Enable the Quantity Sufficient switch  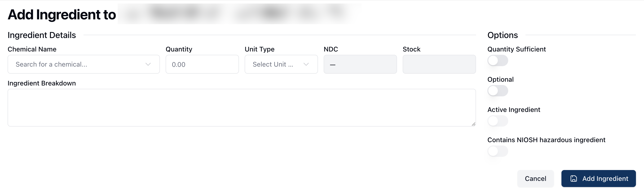498,61
